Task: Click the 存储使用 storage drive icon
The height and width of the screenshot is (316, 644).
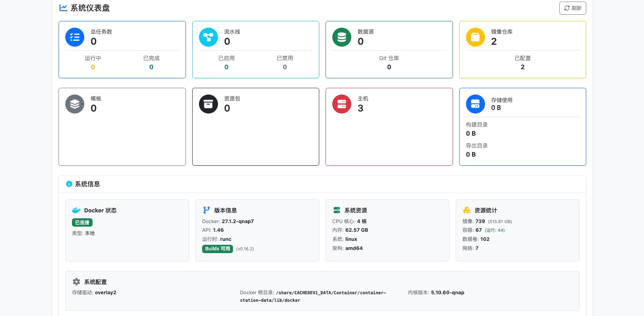Action: [475, 104]
